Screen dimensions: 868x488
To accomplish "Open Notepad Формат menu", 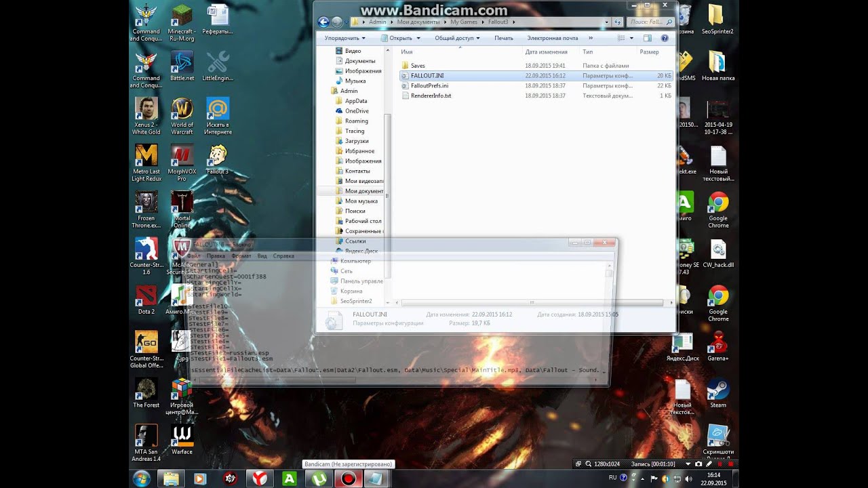I will coord(241,256).
